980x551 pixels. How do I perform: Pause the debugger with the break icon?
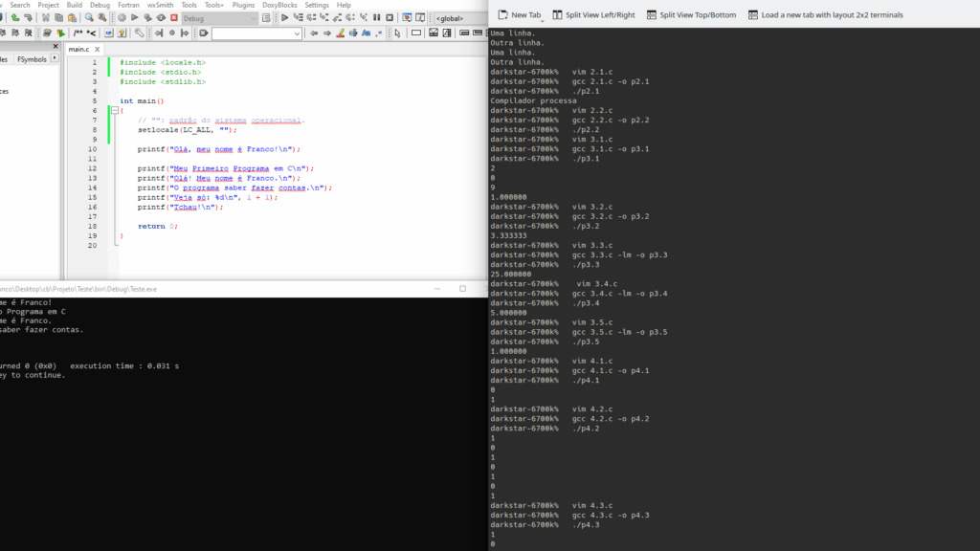point(376,18)
